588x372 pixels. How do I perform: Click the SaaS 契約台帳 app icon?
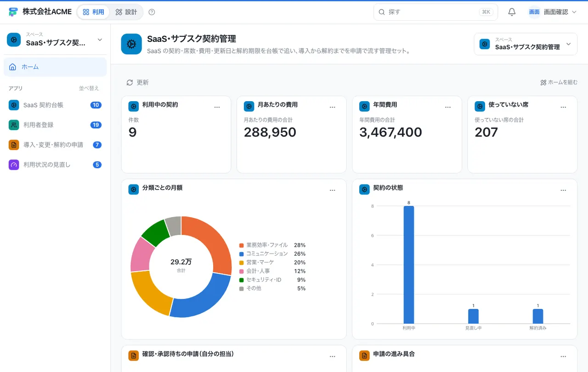click(x=14, y=105)
